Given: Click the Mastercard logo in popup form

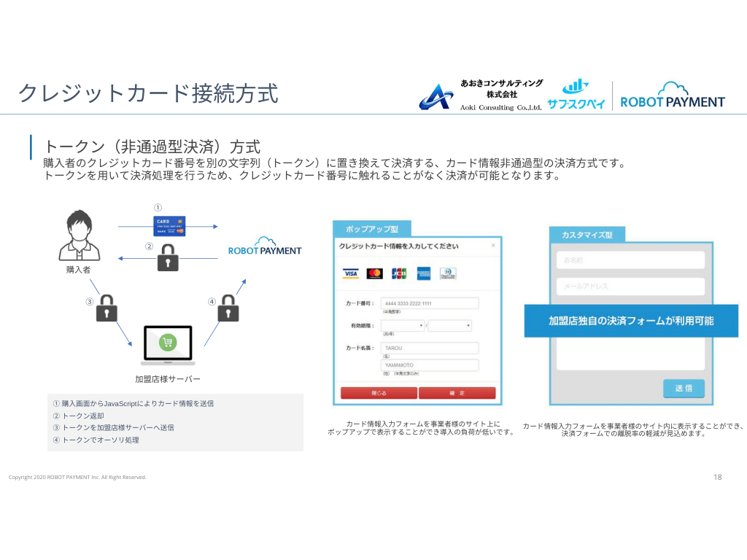Looking at the screenshot, I should tap(375, 273).
